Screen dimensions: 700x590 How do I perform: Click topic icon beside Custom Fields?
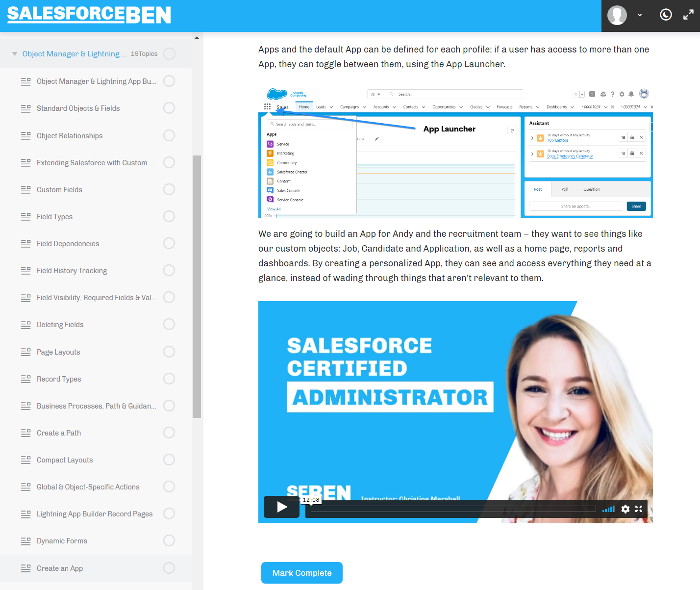(x=26, y=190)
